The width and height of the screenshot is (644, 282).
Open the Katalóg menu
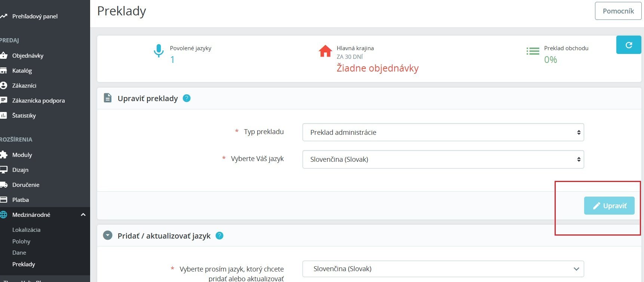click(22, 70)
